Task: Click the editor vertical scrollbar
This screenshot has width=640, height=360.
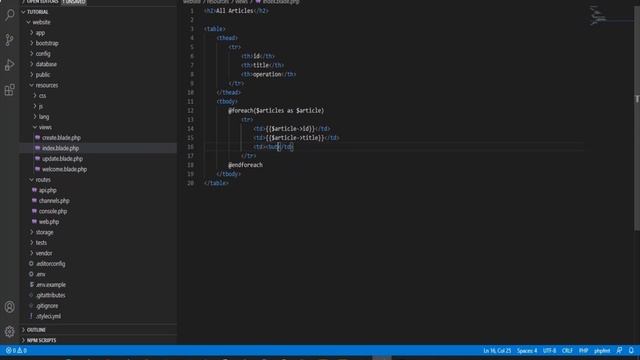Action: coord(637,118)
